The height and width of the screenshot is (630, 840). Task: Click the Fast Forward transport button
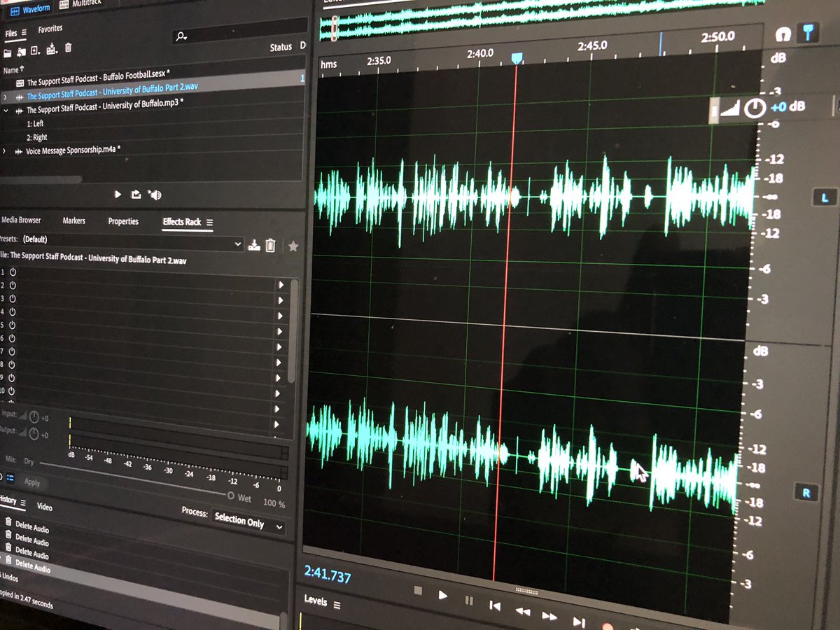coord(549,616)
